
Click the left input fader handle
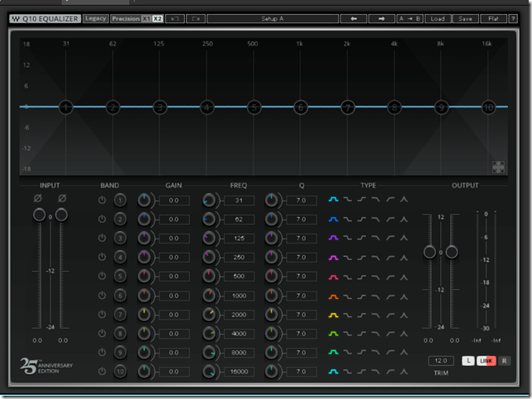click(x=40, y=215)
